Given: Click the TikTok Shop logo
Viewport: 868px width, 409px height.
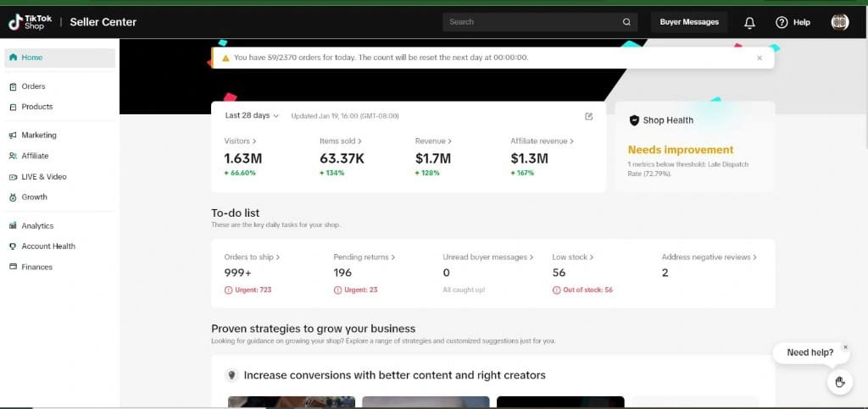Looking at the screenshot, I should tap(31, 22).
